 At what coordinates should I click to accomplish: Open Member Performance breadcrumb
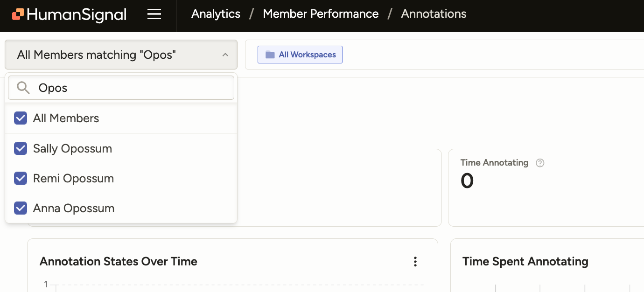[x=321, y=14]
